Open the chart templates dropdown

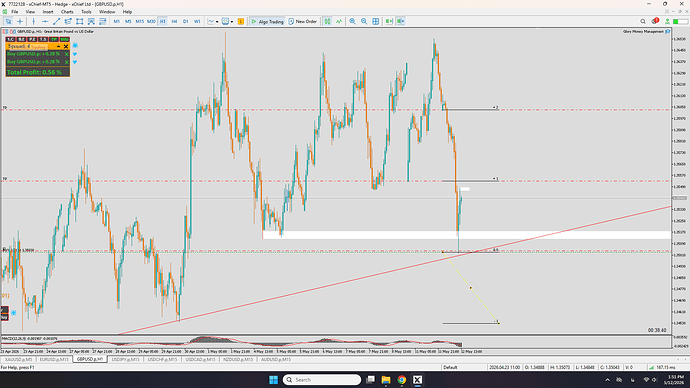tap(228, 21)
